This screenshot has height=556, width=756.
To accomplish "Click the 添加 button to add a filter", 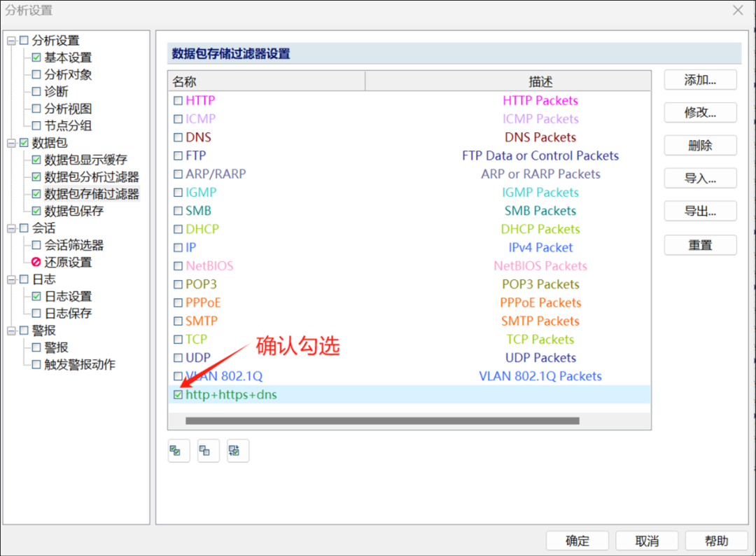I will pyautogui.click(x=700, y=80).
